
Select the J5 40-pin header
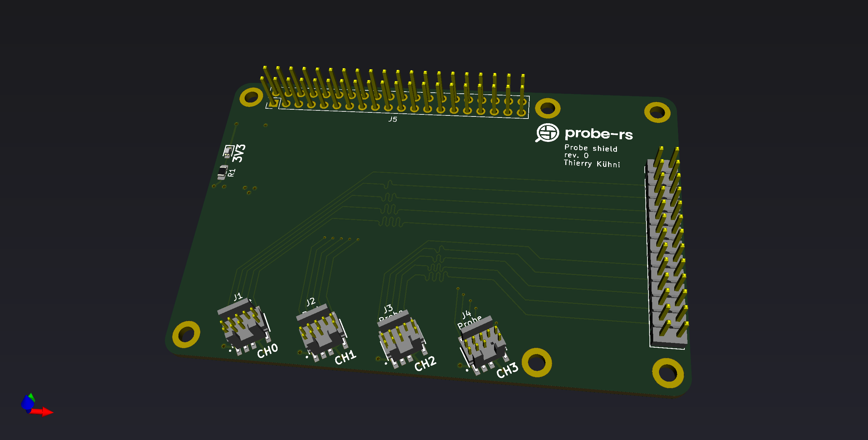click(395, 92)
